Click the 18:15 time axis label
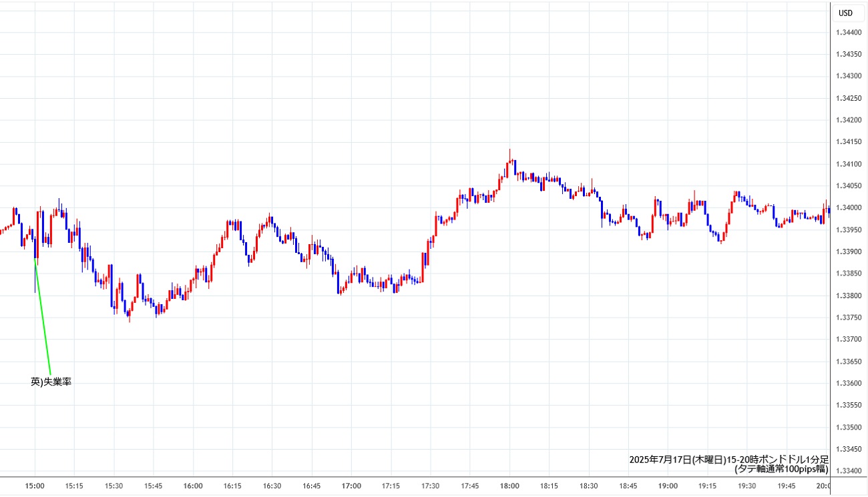The height and width of the screenshot is (497, 868). pyautogui.click(x=549, y=486)
